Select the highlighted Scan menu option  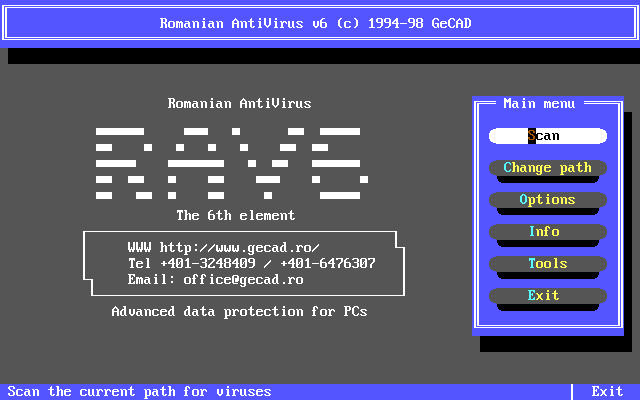pos(547,136)
